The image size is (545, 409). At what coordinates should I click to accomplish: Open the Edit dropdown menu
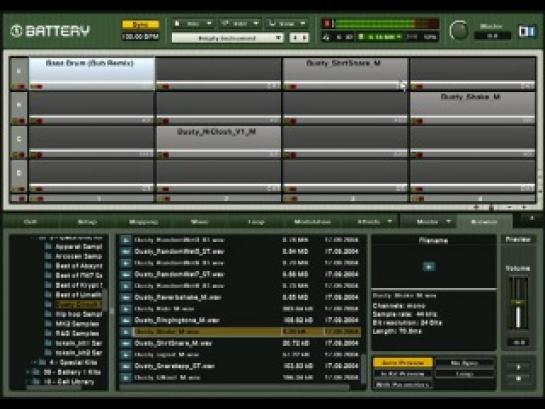point(240,24)
